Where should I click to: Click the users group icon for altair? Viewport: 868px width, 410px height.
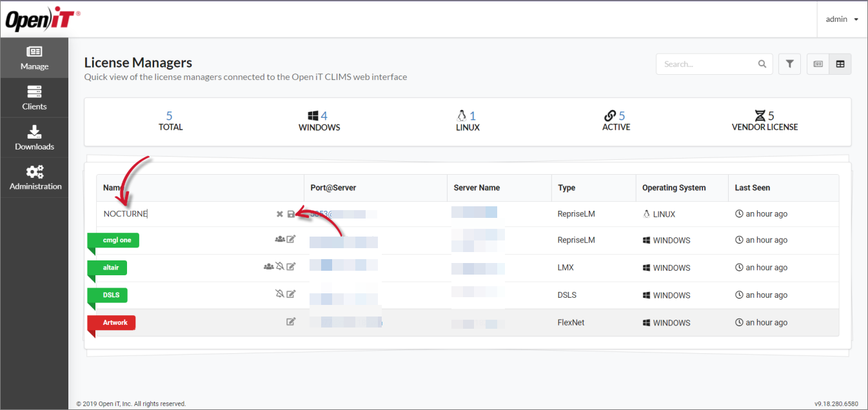click(x=268, y=266)
